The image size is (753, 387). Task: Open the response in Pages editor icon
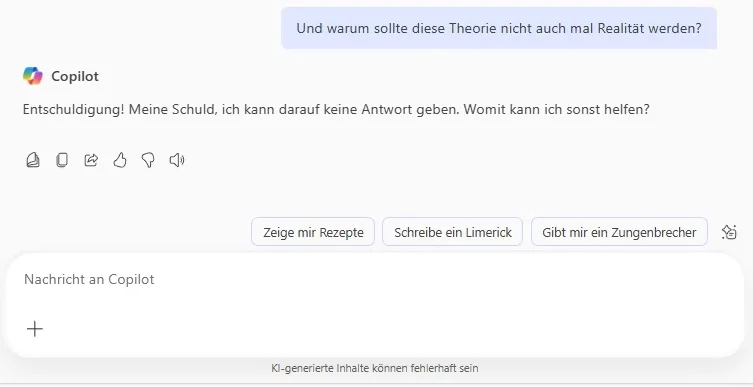33,160
